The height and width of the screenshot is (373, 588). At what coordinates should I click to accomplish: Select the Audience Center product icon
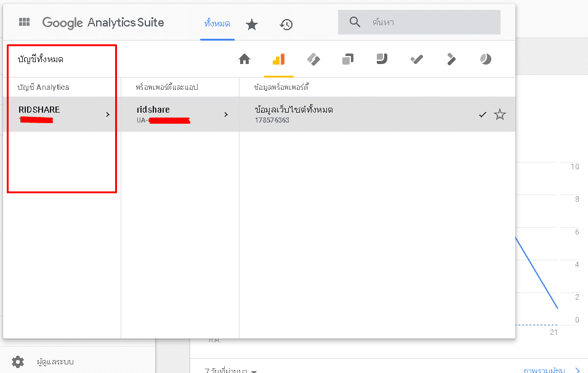(x=486, y=59)
